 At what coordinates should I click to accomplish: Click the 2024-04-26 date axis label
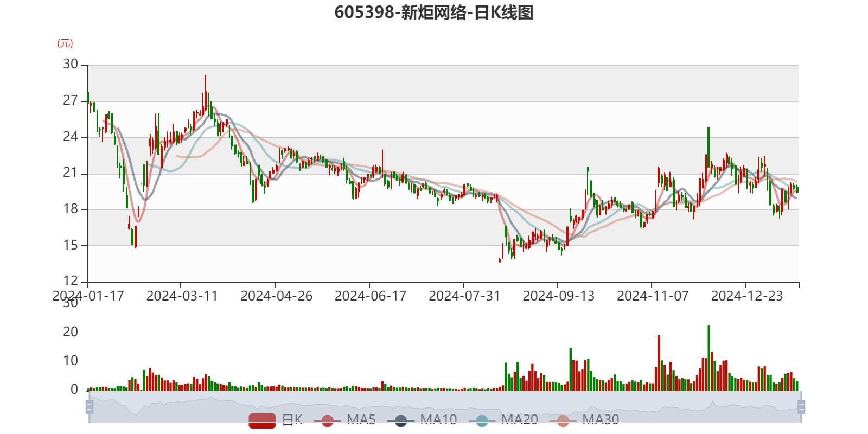276,296
